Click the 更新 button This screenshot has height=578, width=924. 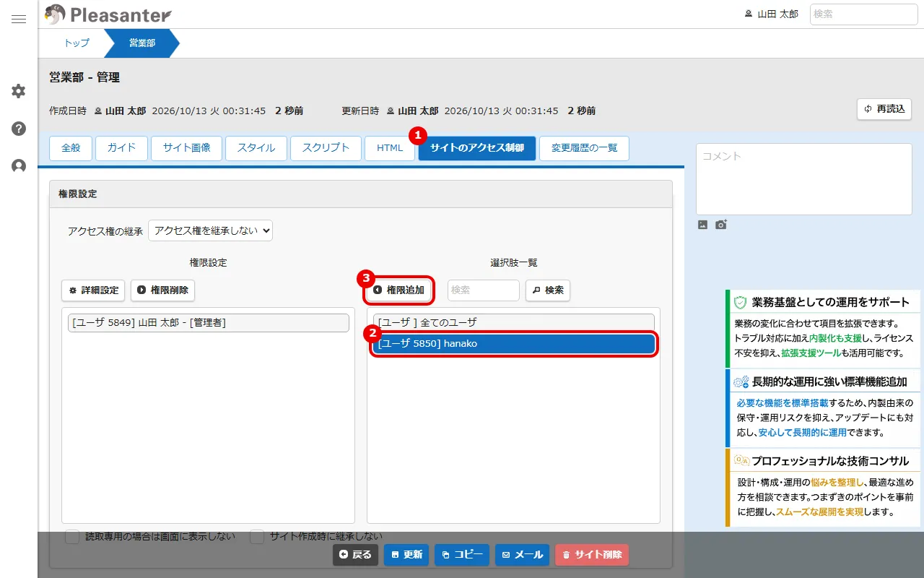pos(406,555)
